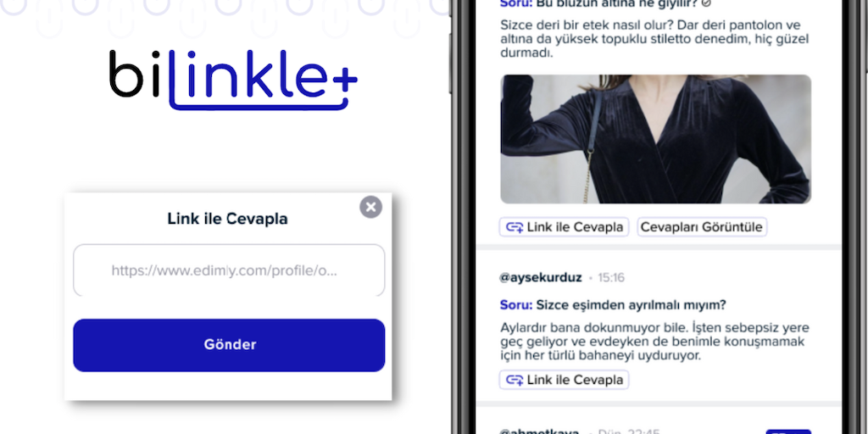The height and width of the screenshot is (434, 868).
Task: Tap the blue button next to @ahmetkaya's post
Action: pos(788,431)
